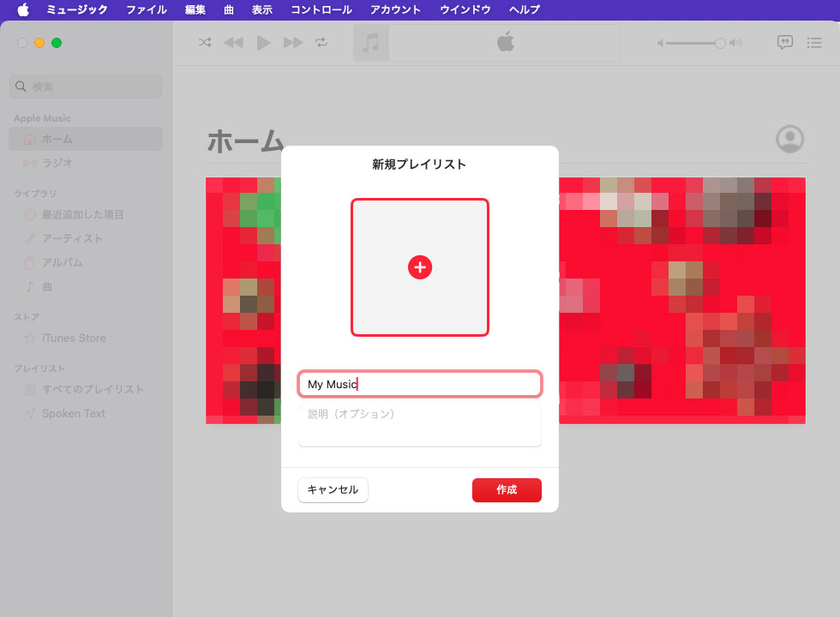Viewport: 840px width, 617px height.
Task: Start playback with the play button
Action: click(263, 42)
